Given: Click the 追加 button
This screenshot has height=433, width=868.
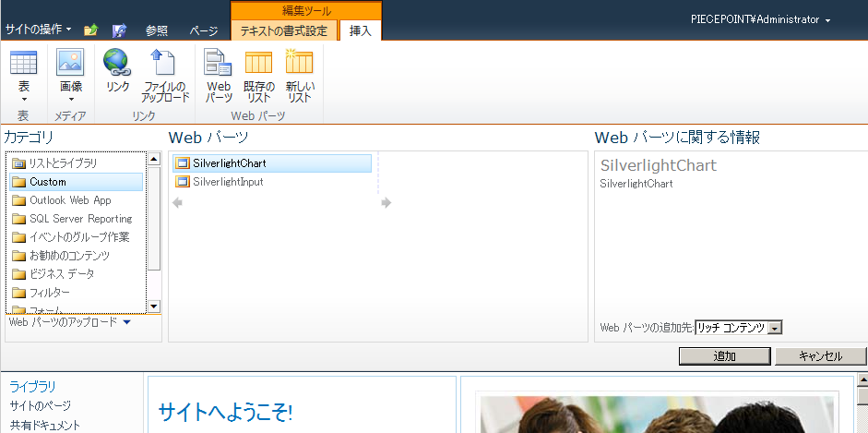Looking at the screenshot, I should 725,356.
